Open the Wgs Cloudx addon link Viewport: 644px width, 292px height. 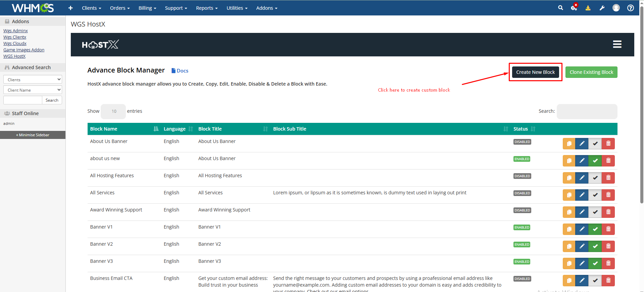pos(15,44)
